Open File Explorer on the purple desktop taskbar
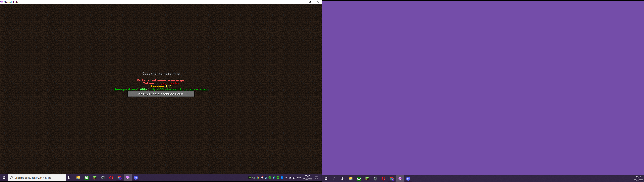This screenshot has width=644, height=182. [351, 179]
